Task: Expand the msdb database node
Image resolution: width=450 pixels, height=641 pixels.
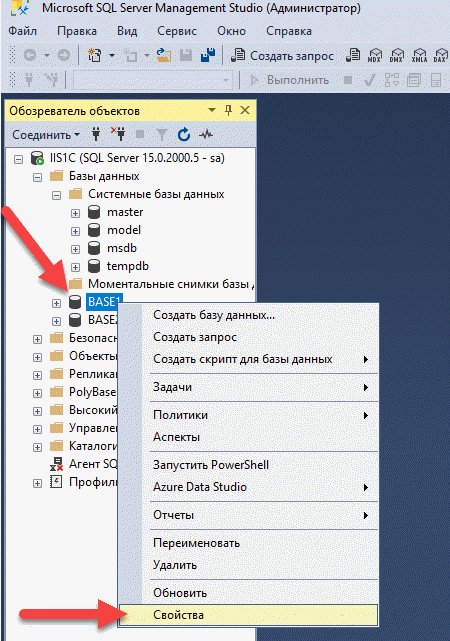Action: [75, 249]
